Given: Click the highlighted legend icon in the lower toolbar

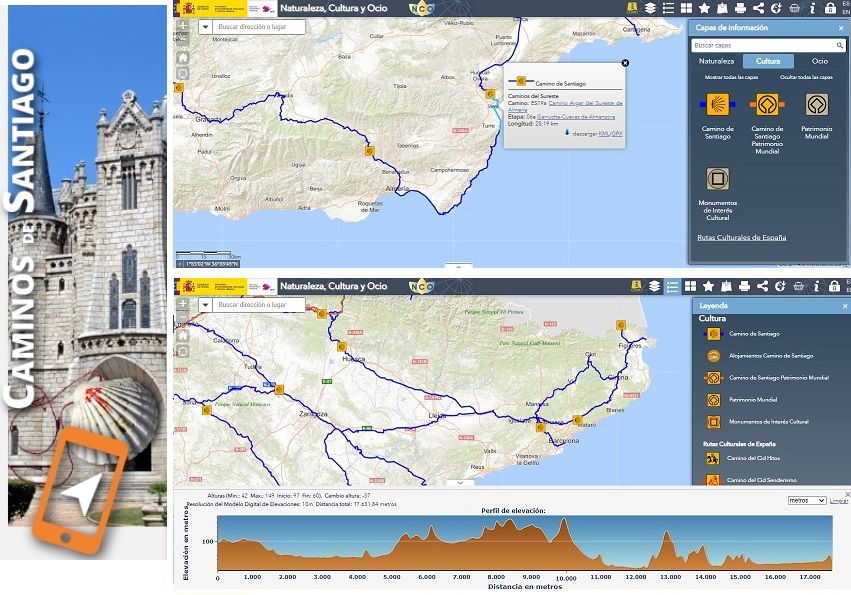Looking at the screenshot, I should coord(672,286).
